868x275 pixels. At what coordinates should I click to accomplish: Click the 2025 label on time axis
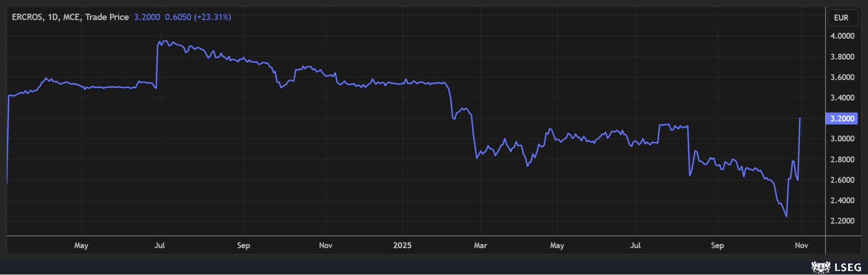point(402,246)
